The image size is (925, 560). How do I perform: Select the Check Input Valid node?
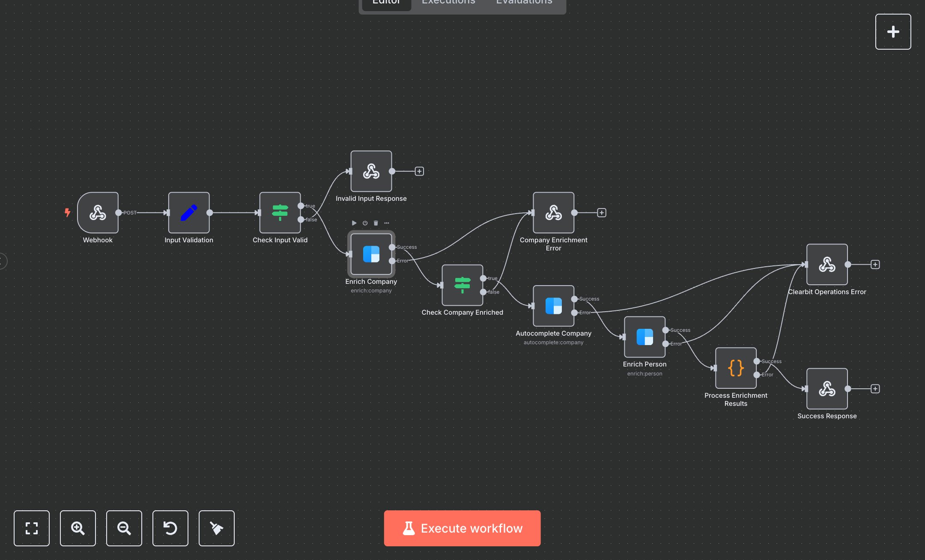(280, 213)
